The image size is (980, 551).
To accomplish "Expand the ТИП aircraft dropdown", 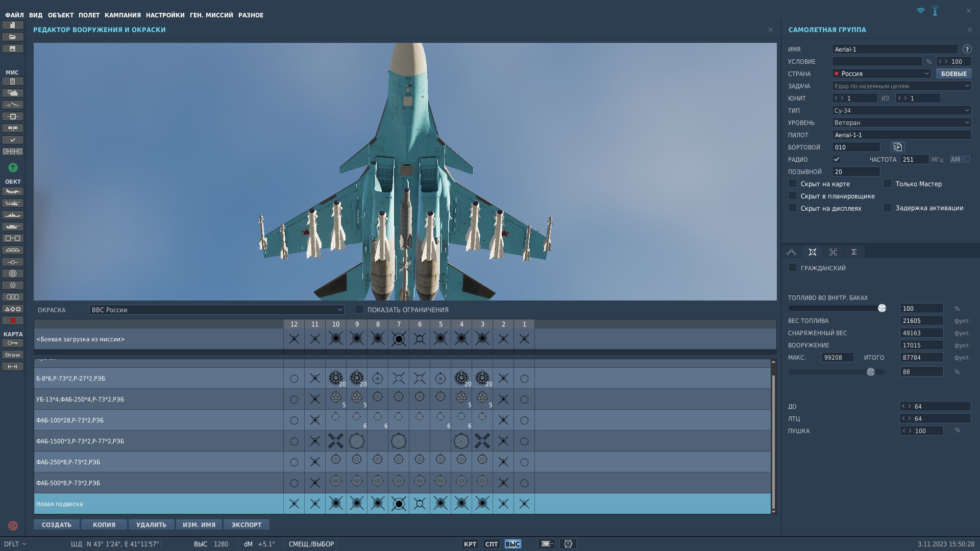I will click(901, 111).
